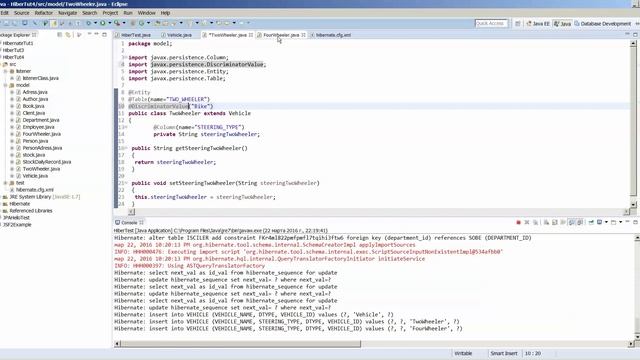Click Remove Launch gray X in console
Screen dimensions: 640x360
[x=527, y=222]
